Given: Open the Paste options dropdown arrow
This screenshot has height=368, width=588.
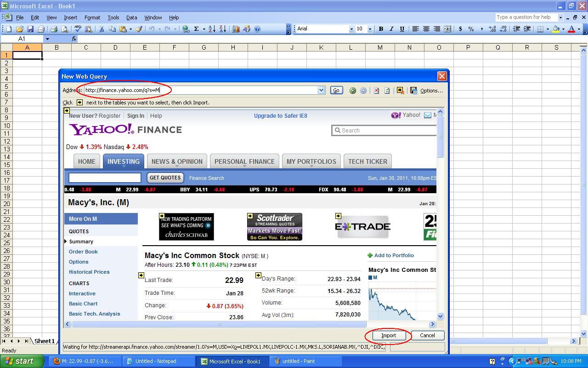Looking at the screenshot, I should coord(130,29).
